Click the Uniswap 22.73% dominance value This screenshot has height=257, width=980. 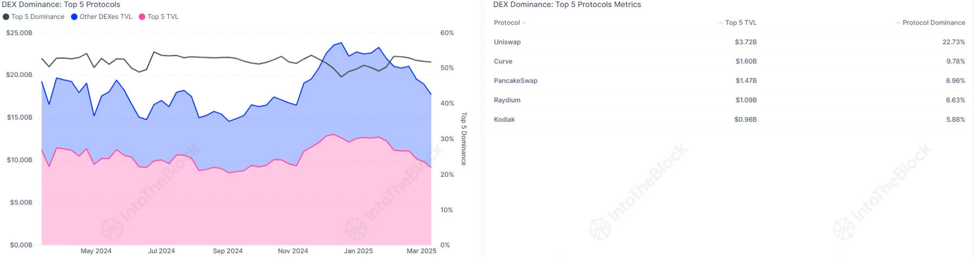pos(953,42)
